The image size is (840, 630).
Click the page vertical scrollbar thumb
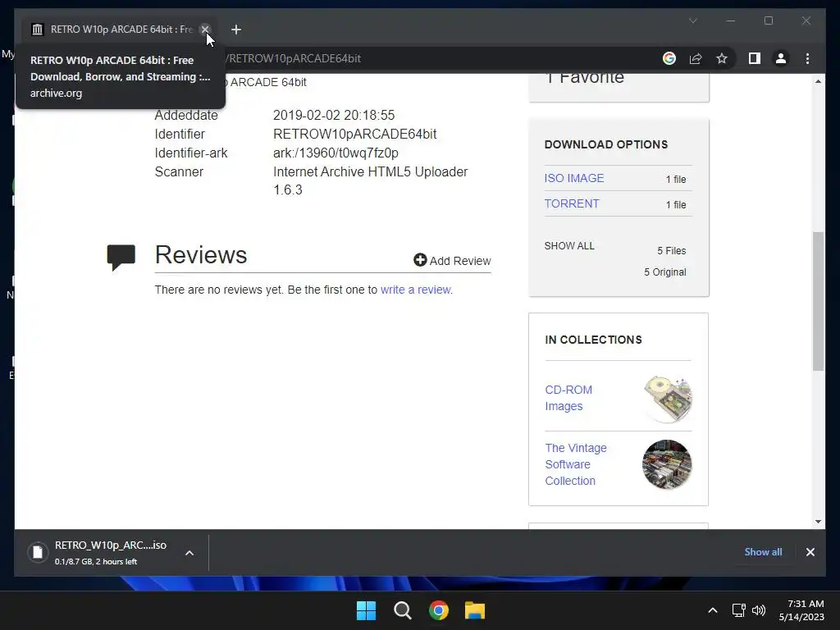818,301
